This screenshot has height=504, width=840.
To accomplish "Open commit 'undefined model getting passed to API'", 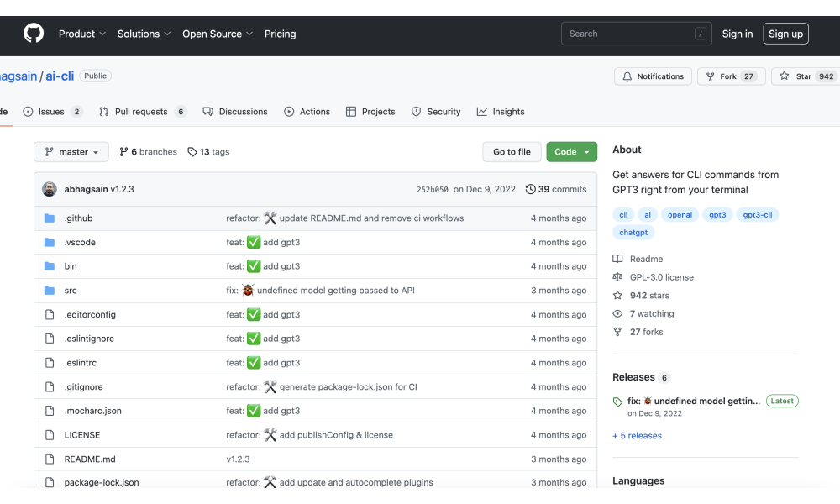I will click(336, 291).
